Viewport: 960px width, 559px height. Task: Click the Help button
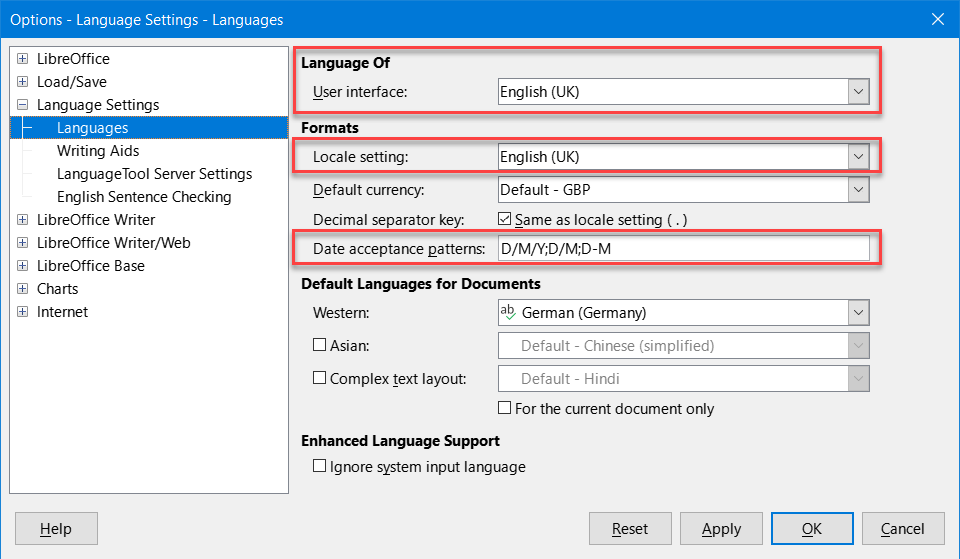56,528
